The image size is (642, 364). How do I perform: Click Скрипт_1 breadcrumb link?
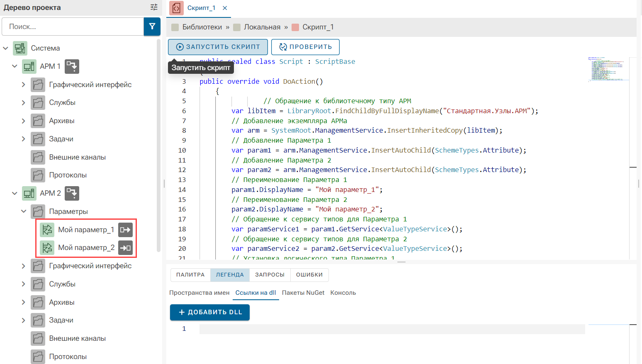click(x=318, y=27)
